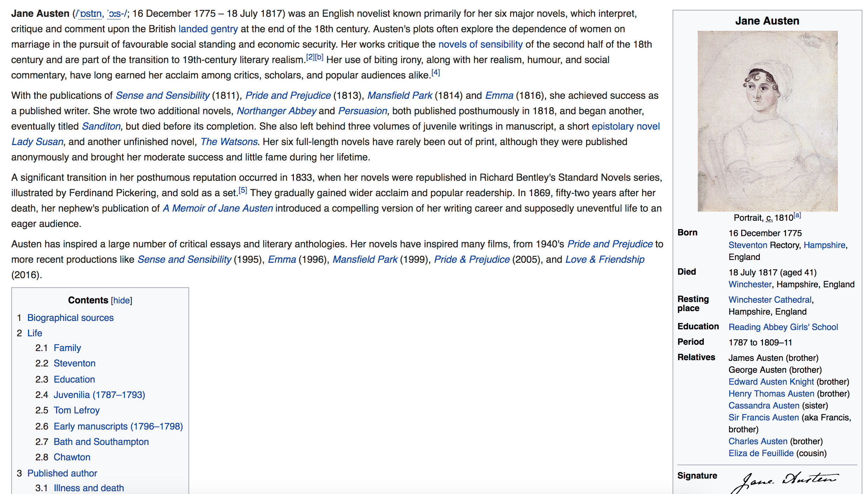Image resolution: width=868 pixels, height=494 pixels.
Task: Open landed gentry link
Action: pos(208,29)
